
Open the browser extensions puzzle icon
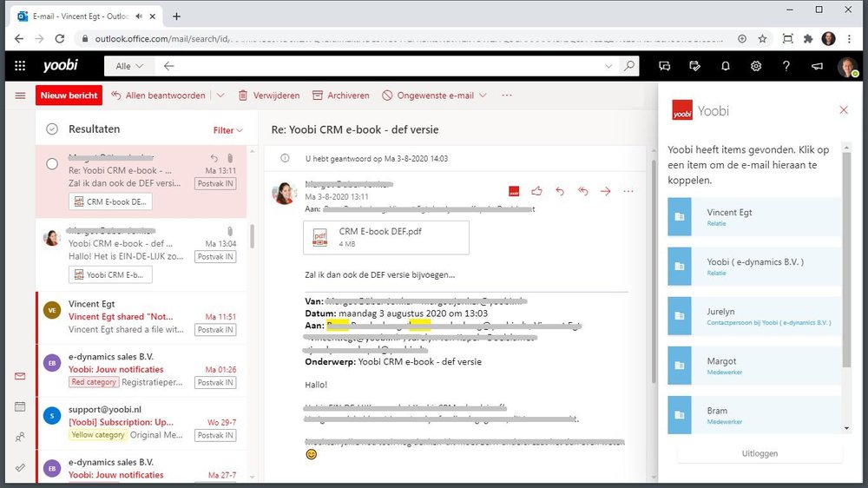[808, 39]
